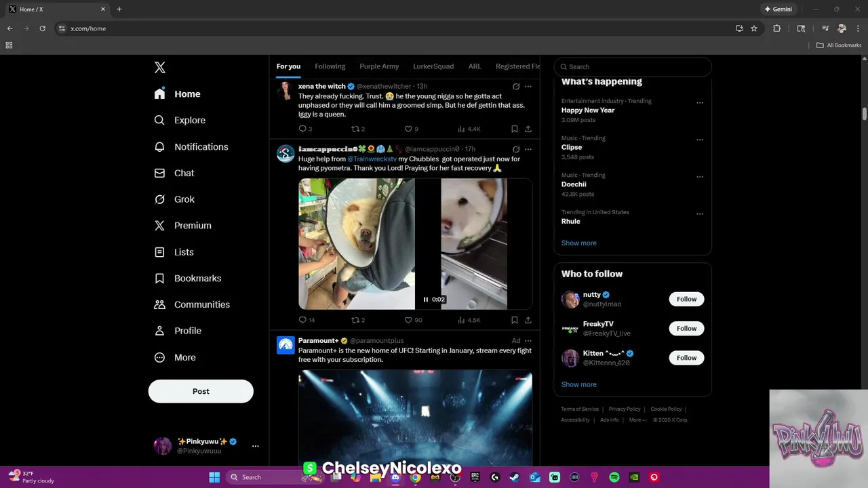Open Chat from the sidebar

(174, 173)
